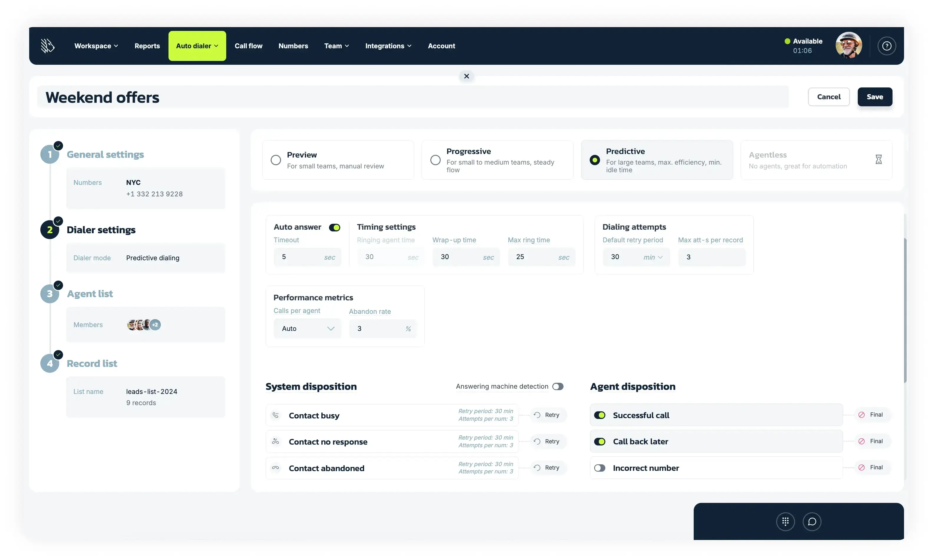Click the hourglass icon on the Agentless card
Viewport: 932px width, 560px height.
point(878,159)
